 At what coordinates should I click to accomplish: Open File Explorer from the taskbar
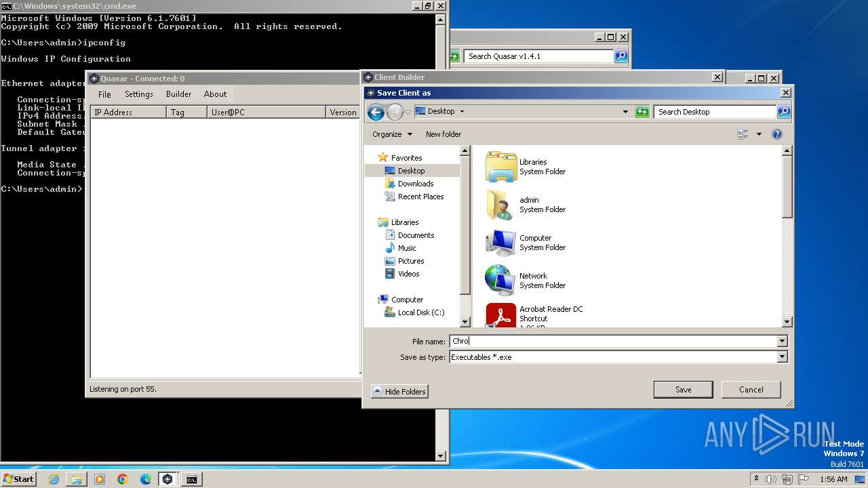point(77,479)
